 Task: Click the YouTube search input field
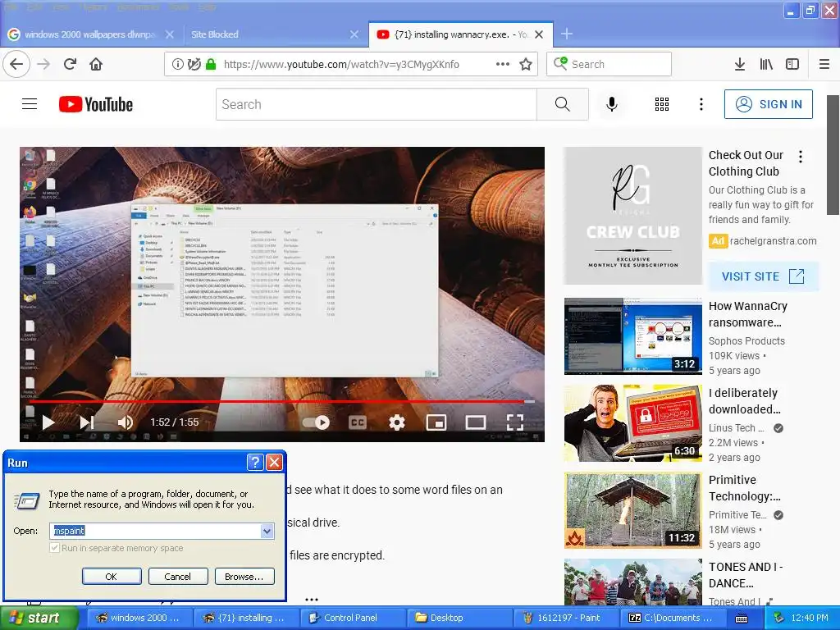point(376,104)
